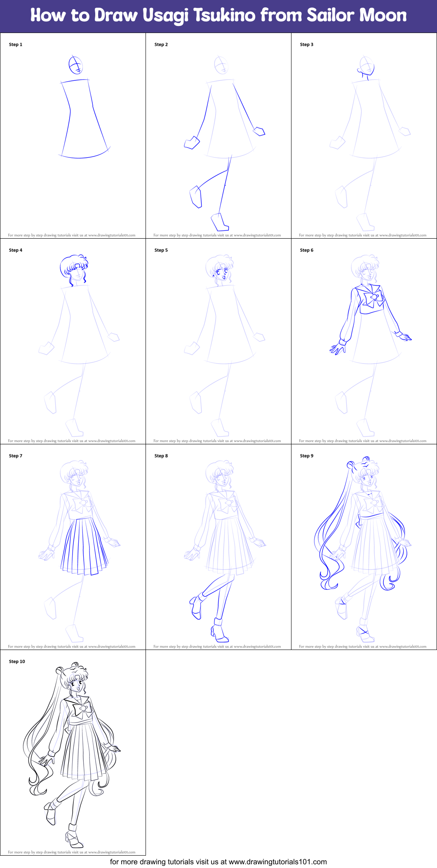This screenshot has height=868, width=437.
Task: Click the 'Step 1' label
Action: point(16,45)
